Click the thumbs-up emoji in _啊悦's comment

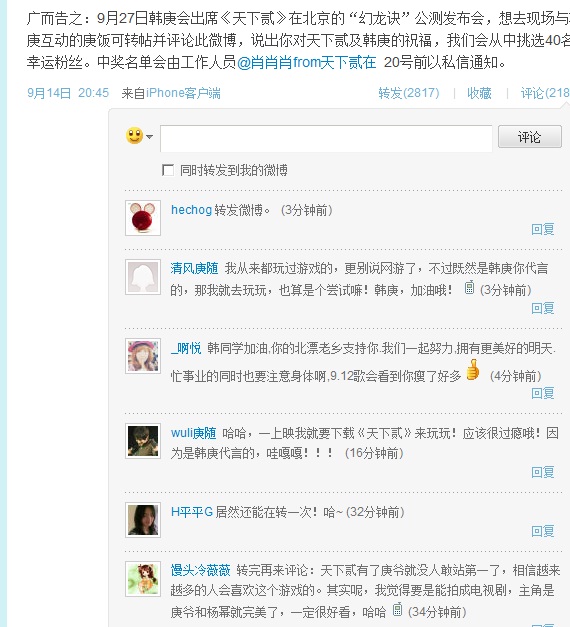[x=473, y=369]
